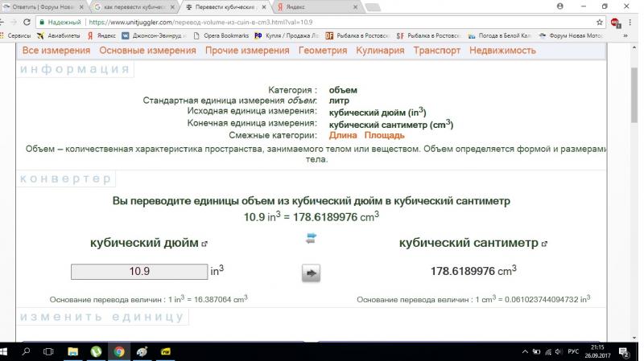Viewport: 644px width, 361px height.
Task: Open the Геометрия menu item
Action: click(x=322, y=50)
